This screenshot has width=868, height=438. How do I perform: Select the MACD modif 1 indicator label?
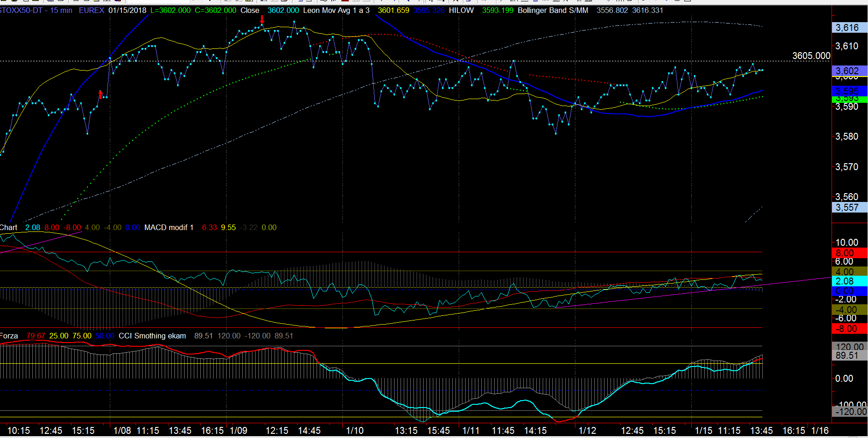(169, 227)
